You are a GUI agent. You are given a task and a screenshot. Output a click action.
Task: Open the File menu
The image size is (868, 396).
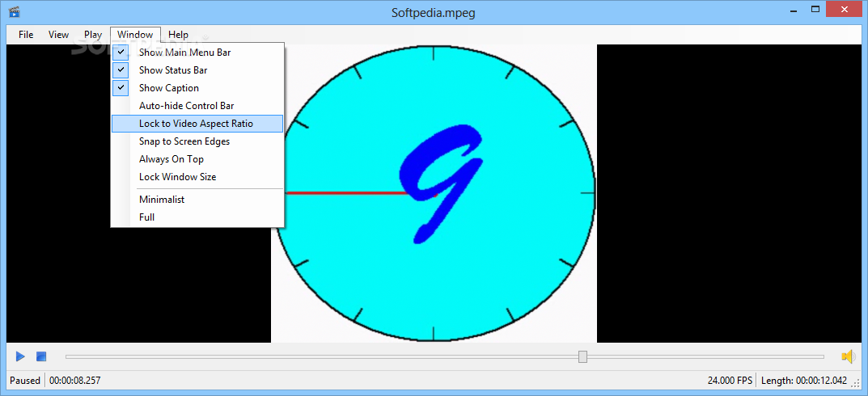click(x=26, y=34)
